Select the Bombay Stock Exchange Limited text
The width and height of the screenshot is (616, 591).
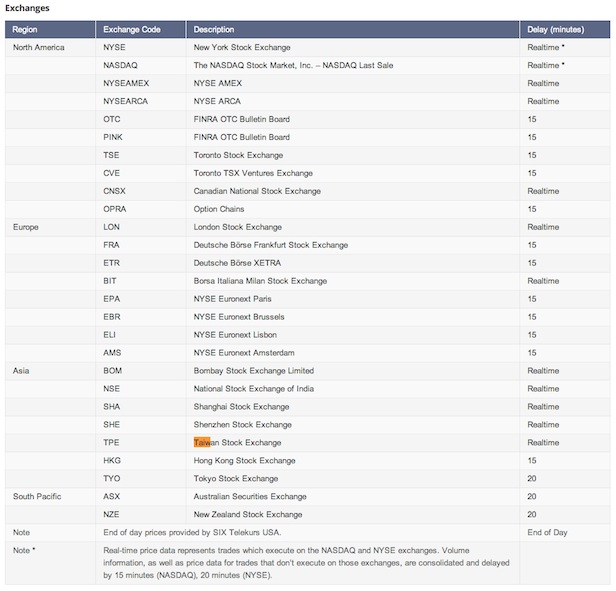pos(254,371)
